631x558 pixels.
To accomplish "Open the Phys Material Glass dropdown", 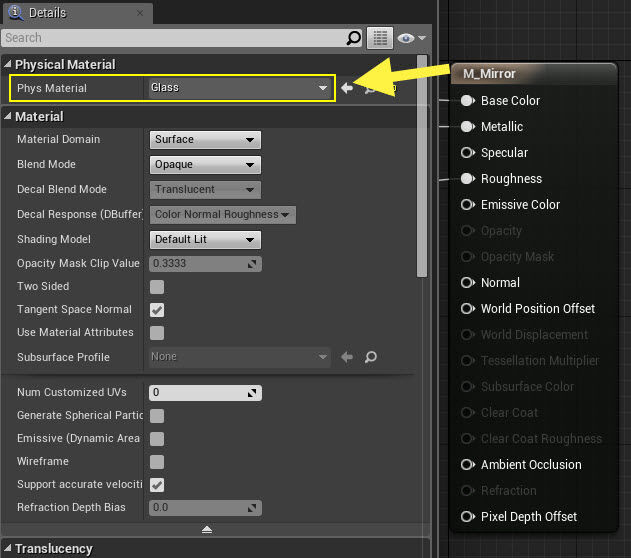I will [239, 88].
